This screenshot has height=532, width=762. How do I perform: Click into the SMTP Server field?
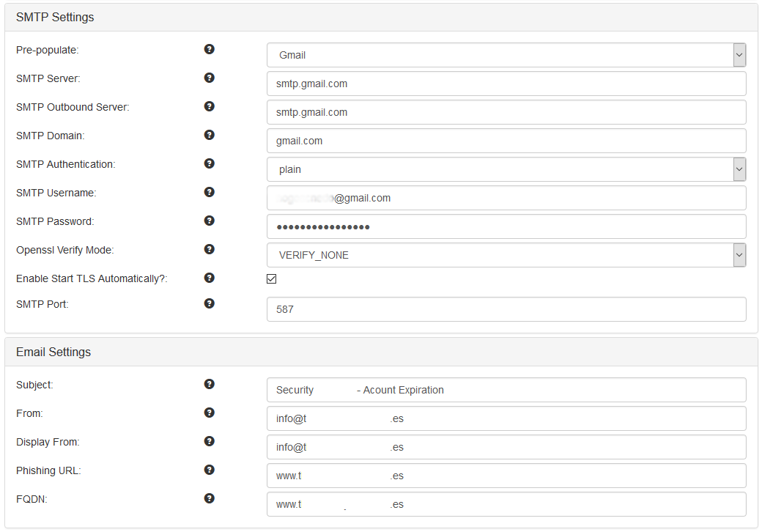click(x=506, y=84)
